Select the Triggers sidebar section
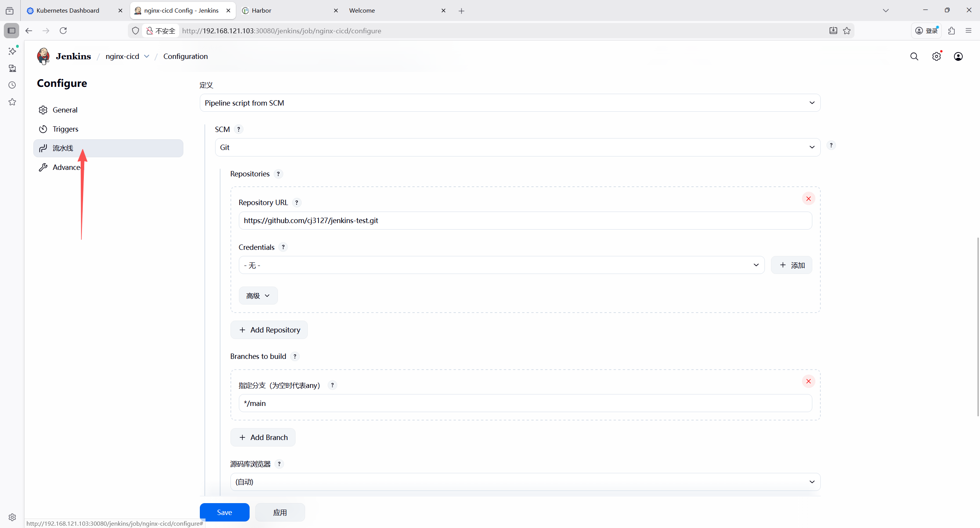Viewport: 980px width, 528px height. 65,129
